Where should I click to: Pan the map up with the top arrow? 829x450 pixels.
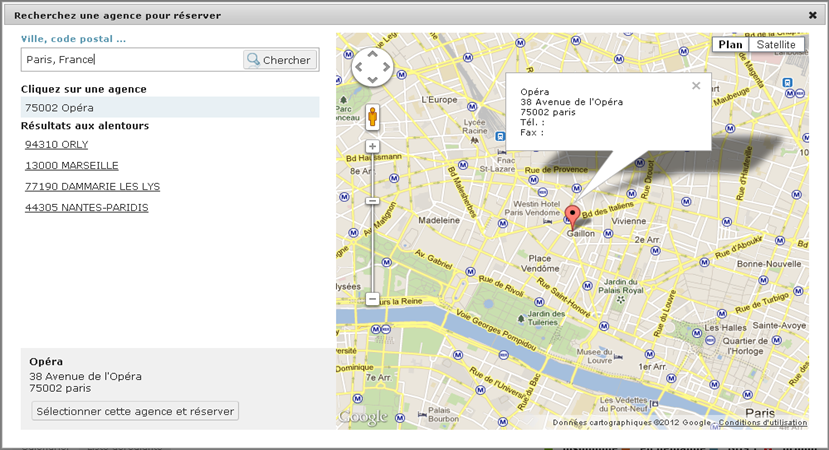pyautogui.click(x=372, y=55)
